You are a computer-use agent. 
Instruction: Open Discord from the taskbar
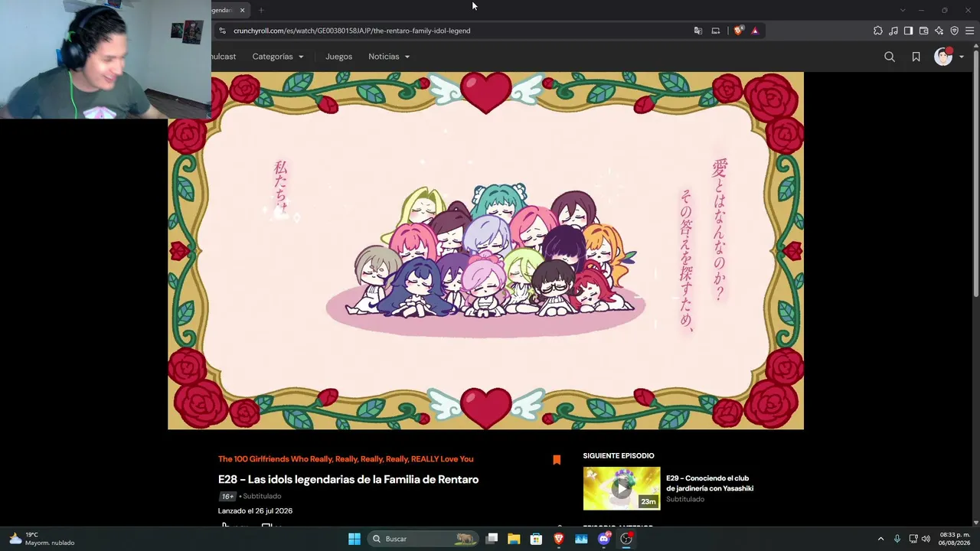click(x=604, y=539)
